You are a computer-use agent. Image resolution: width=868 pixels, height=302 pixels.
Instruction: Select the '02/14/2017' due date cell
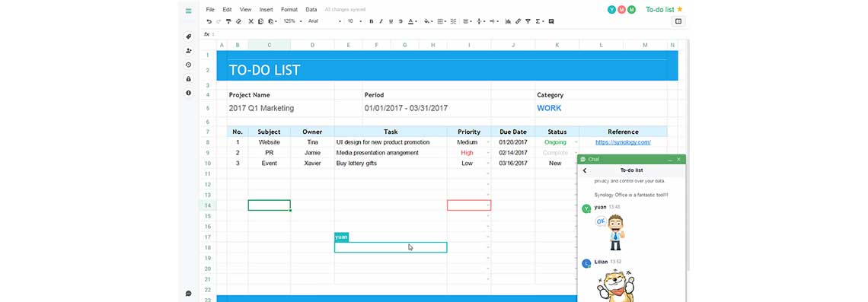click(x=513, y=153)
